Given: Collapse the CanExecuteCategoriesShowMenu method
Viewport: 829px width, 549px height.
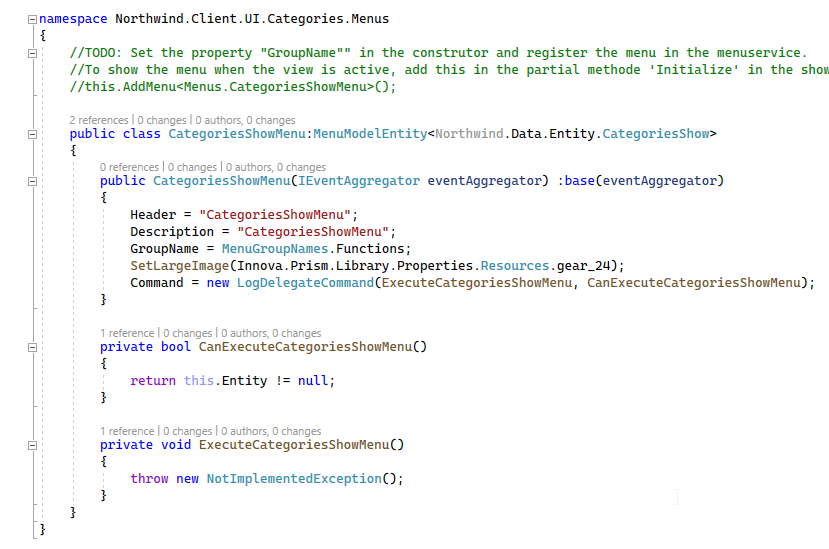Looking at the screenshot, I should click(x=32, y=347).
